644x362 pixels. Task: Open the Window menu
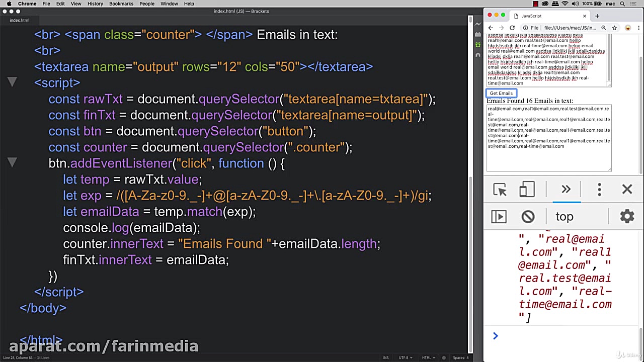click(169, 4)
